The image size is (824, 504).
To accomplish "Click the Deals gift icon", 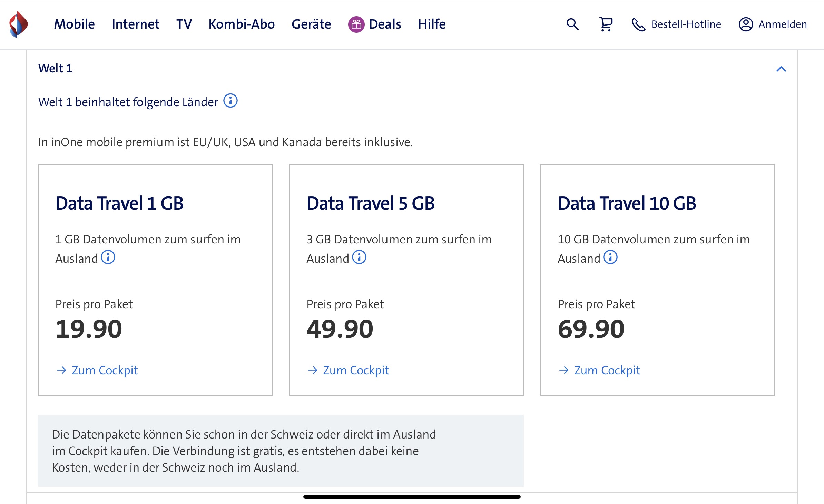I will point(356,24).
